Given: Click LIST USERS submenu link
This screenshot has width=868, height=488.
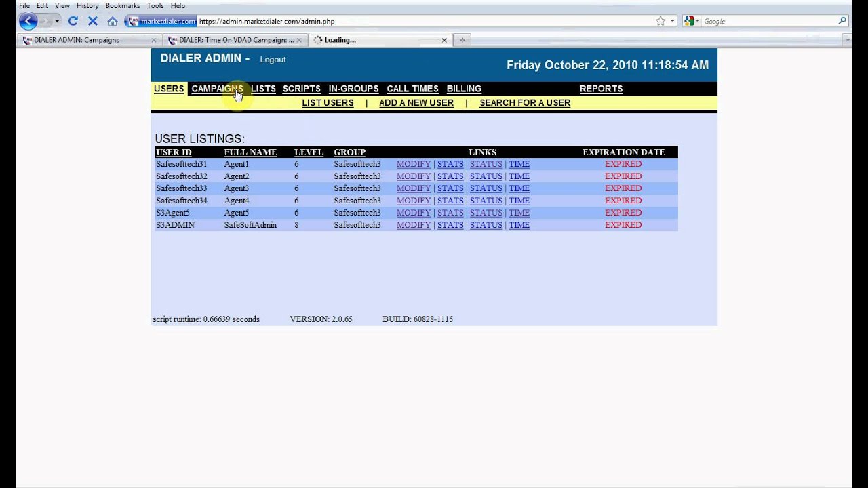Looking at the screenshot, I should (x=328, y=103).
